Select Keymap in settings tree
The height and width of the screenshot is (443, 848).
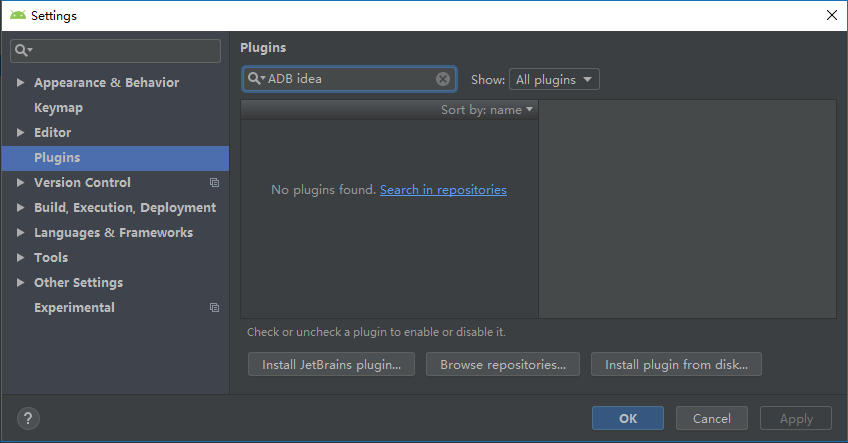(x=58, y=108)
